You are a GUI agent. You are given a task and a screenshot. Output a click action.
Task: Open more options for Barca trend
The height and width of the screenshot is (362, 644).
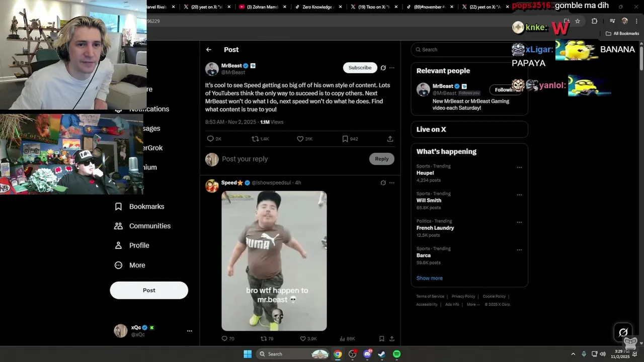coord(519,250)
